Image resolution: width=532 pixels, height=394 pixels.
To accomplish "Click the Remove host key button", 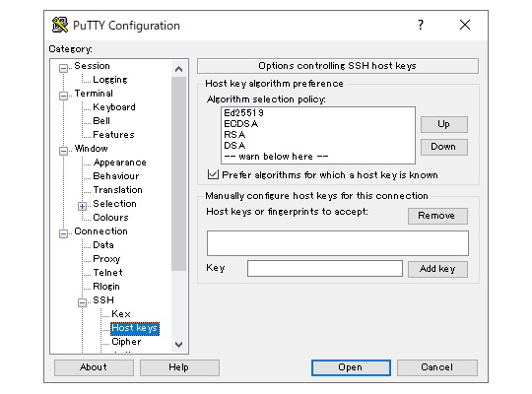I will coord(437,216).
